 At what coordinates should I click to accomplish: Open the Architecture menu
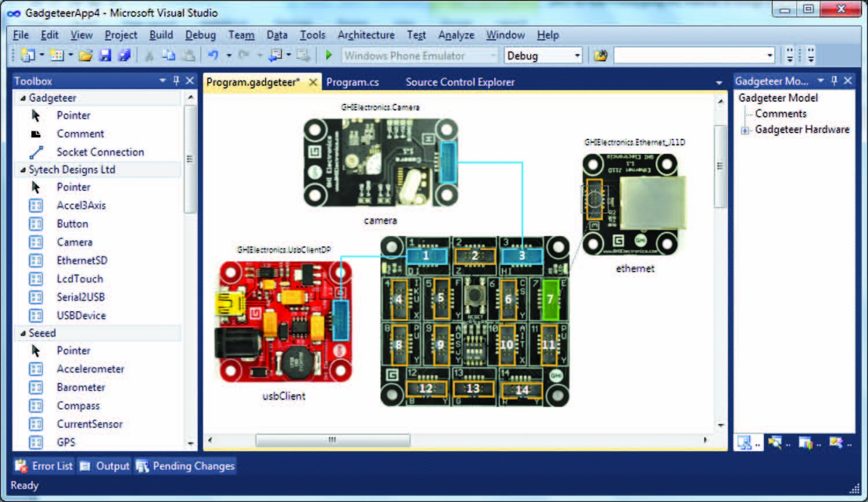coord(366,35)
